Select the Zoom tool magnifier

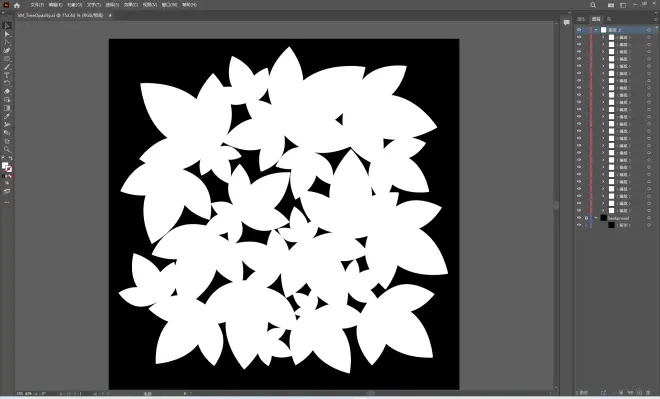(x=7, y=149)
